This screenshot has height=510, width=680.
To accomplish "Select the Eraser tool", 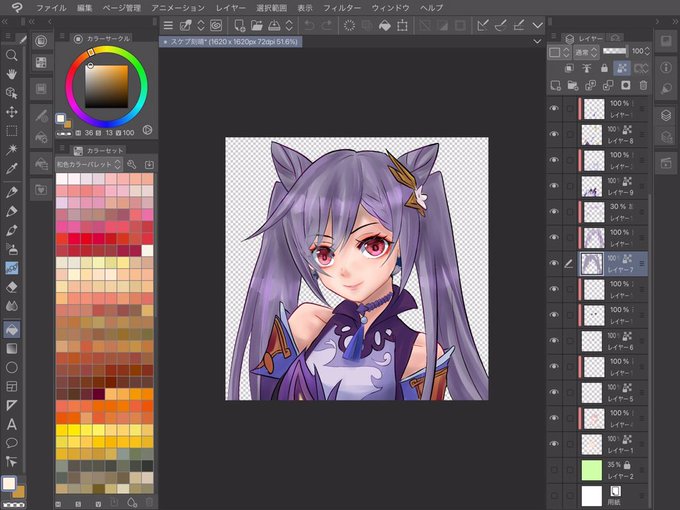I will coord(12,287).
